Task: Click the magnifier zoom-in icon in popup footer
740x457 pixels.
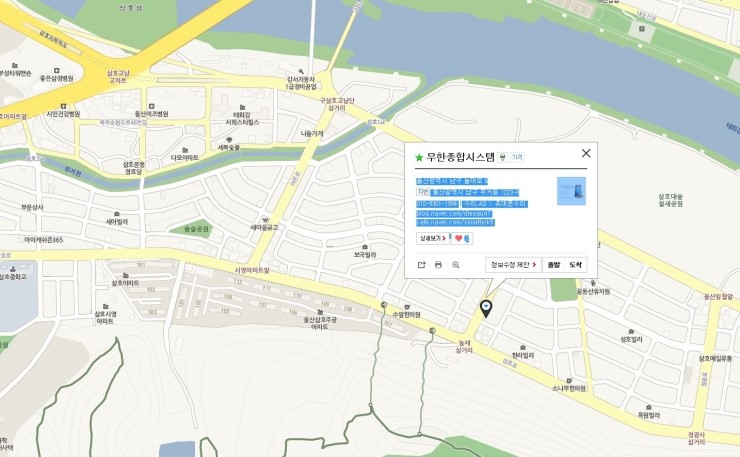Action: 455,265
